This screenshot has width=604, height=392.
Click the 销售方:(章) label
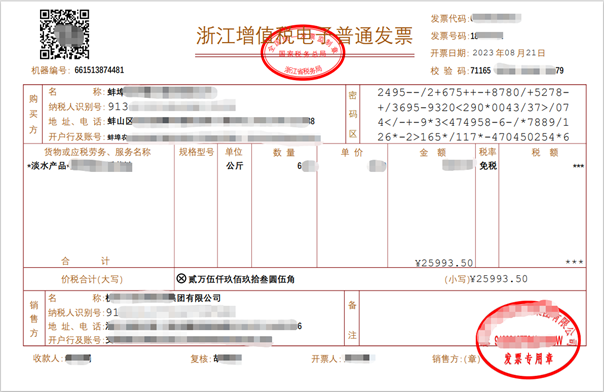click(x=456, y=359)
